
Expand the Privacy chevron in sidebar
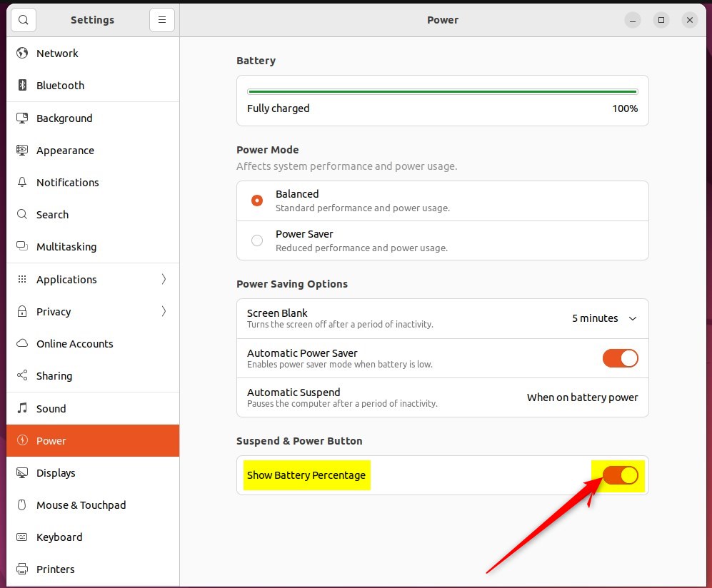(x=164, y=311)
